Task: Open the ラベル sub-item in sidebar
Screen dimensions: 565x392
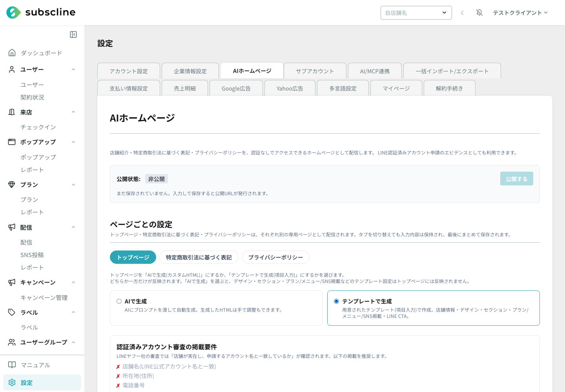Action: 29,327
